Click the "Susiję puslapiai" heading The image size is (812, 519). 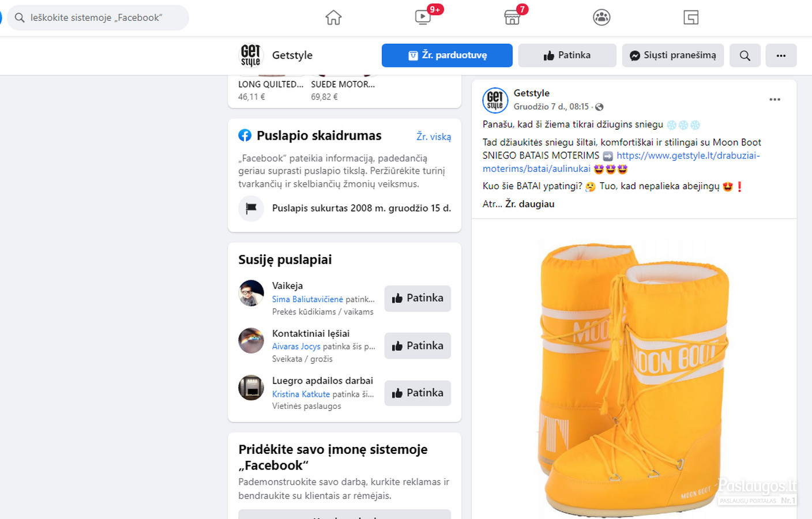pos(285,259)
